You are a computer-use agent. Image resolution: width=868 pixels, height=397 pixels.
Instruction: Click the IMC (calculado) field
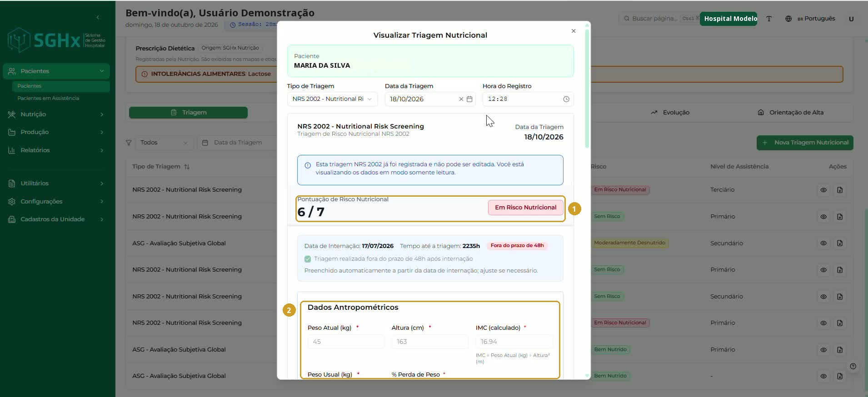tap(514, 342)
